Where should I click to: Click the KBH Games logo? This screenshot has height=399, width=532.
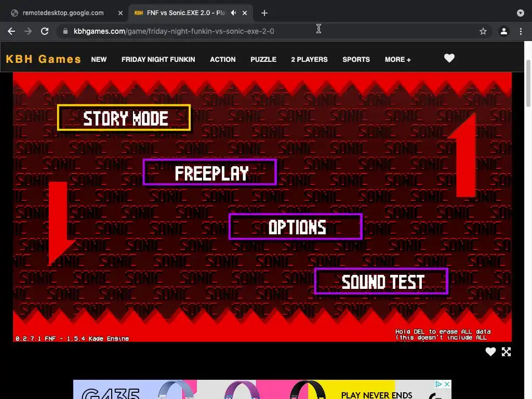tap(44, 59)
